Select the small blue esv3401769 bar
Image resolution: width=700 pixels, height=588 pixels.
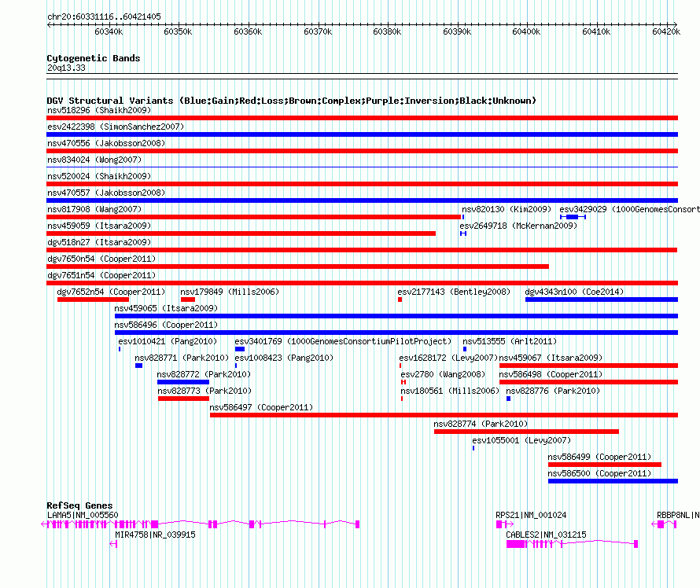point(240,349)
